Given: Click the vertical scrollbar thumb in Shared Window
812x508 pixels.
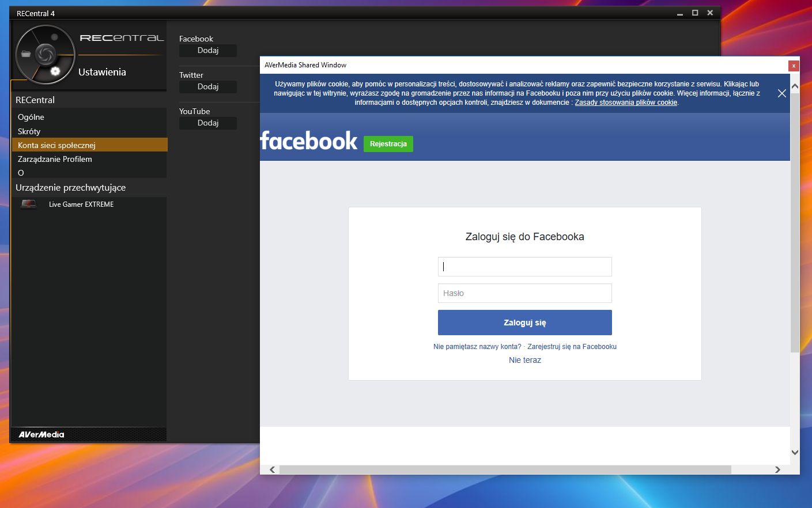Looking at the screenshot, I should [x=795, y=222].
